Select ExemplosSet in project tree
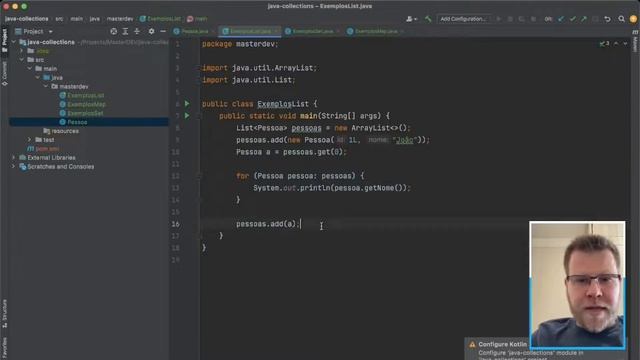The height and width of the screenshot is (360, 640). [85, 113]
